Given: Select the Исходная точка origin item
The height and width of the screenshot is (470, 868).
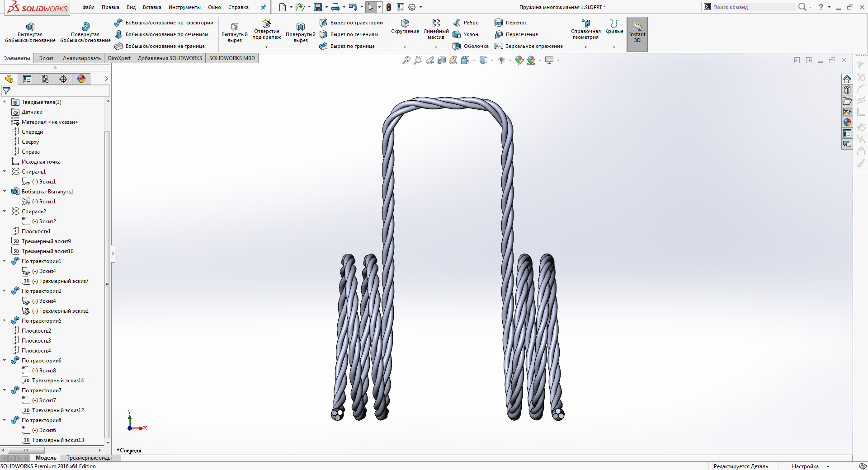Looking at the screenshot, I should click(x=41, y=161).
